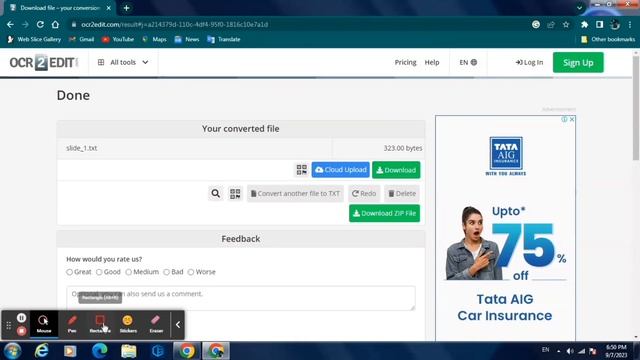Collapse the recorder toolbar with the arrow
The height and width of the screenshot is (360, 640).
point(178,324)
